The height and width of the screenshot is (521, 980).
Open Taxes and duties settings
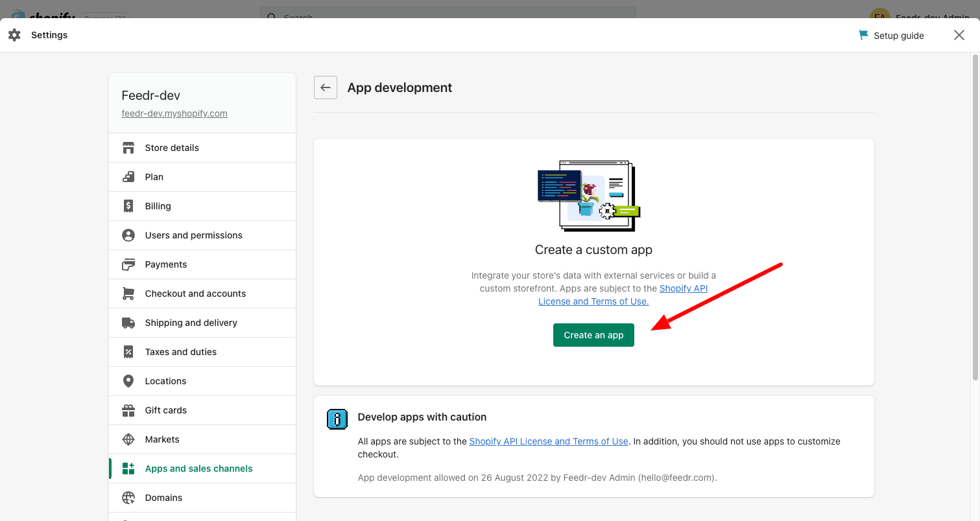[x=180, y=352]
